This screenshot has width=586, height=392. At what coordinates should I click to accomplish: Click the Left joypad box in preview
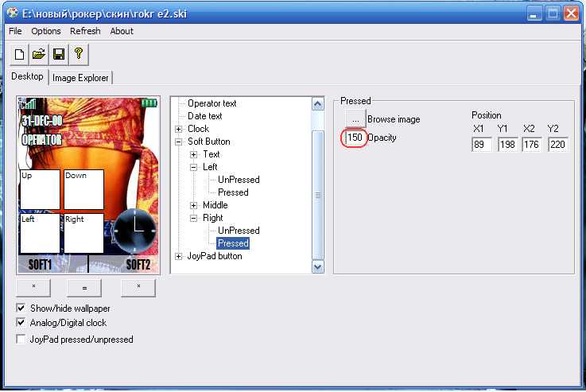[x=40, y=233]
